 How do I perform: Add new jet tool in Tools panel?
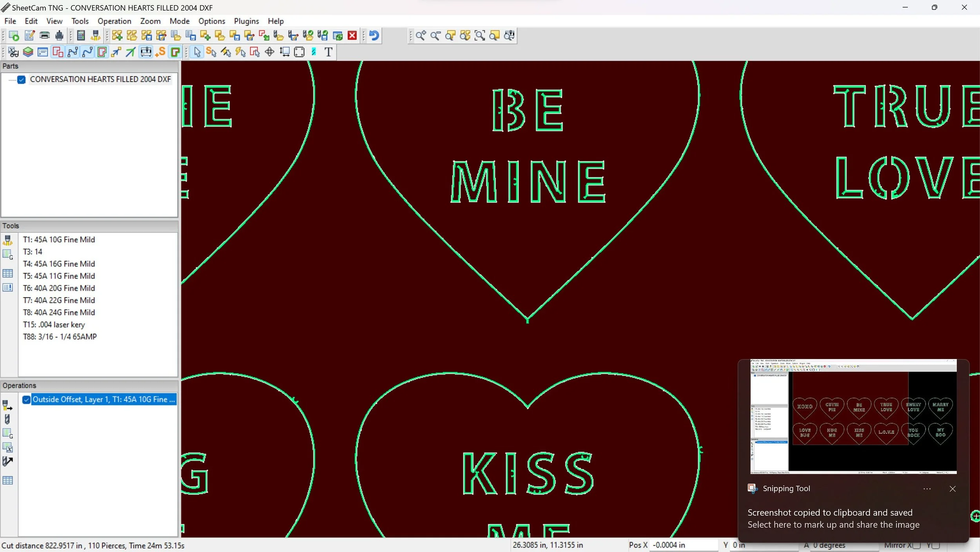click(8, 240)
